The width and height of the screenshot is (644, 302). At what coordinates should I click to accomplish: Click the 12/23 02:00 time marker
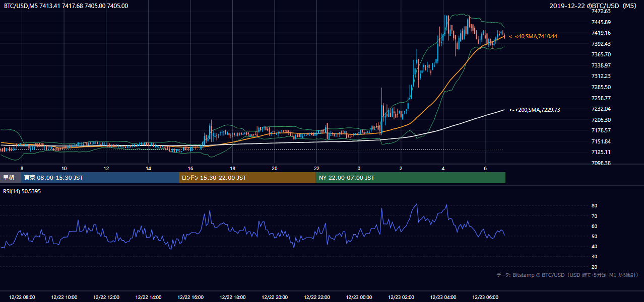[x=401, y=297]
